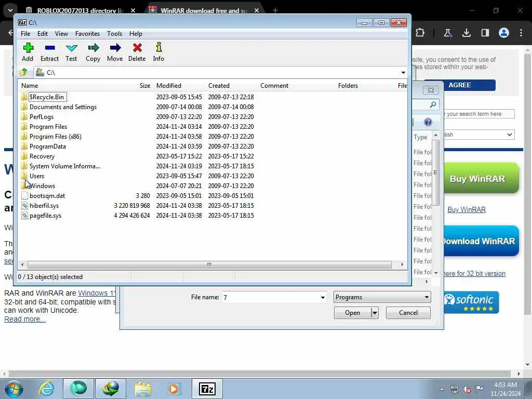Viewport: 532px width, 399px height.
Task: Open Chrome extensions puzzle icon
Action: point(420,33)
